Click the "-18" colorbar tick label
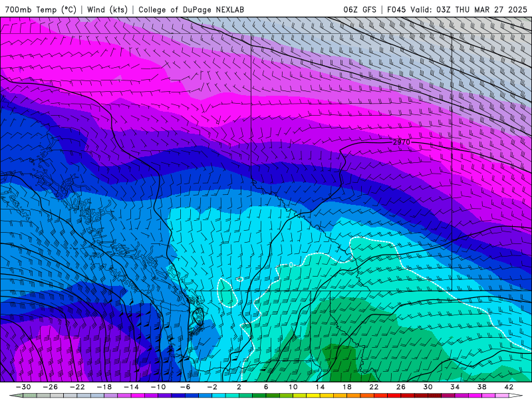 tap(104, 387)
